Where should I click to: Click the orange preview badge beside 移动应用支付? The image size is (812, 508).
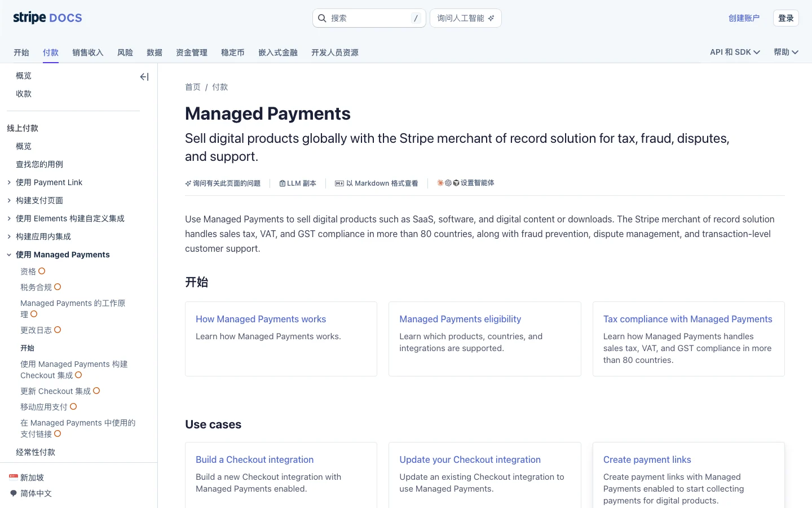coord(73,406)
